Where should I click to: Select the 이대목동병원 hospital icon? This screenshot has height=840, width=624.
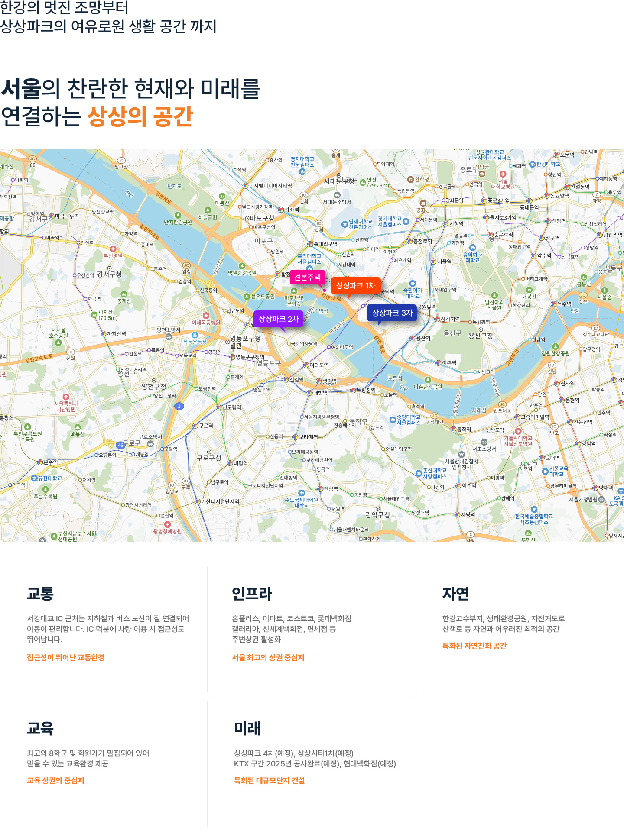pyautogui.click(x=206, y=316)
